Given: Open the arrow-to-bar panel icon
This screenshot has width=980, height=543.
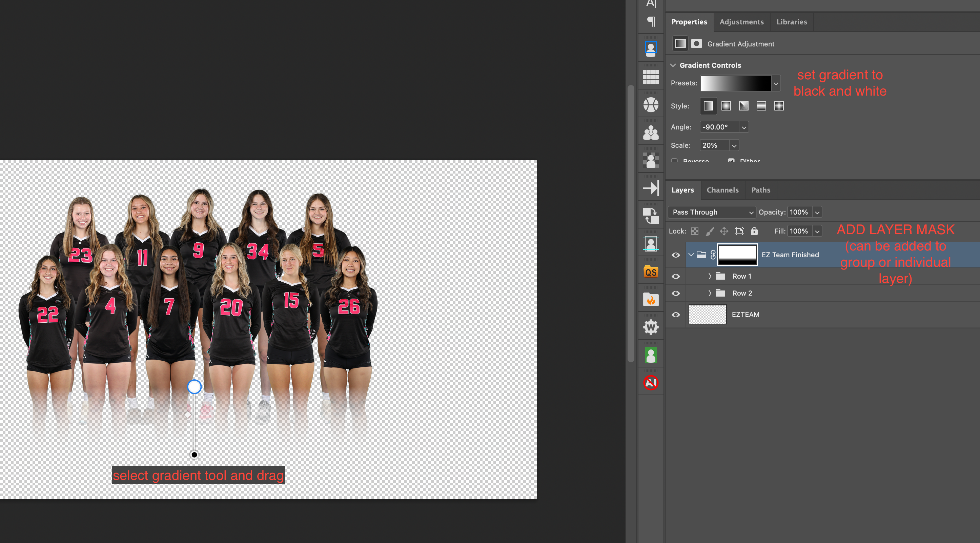Looking at the screenshot, I should pyautogui.click(x=651, y=188).
